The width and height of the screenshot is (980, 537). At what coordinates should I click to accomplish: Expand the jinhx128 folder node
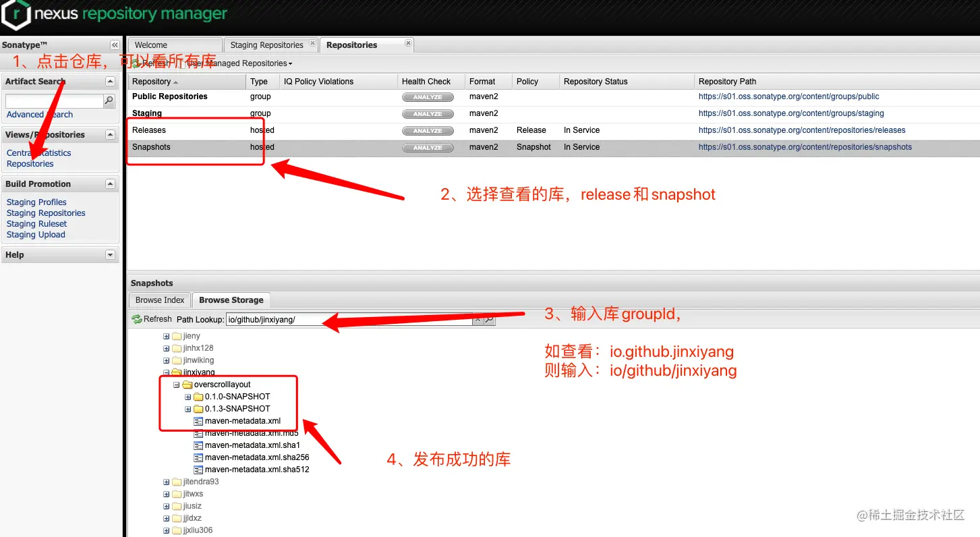pos(166,348)
